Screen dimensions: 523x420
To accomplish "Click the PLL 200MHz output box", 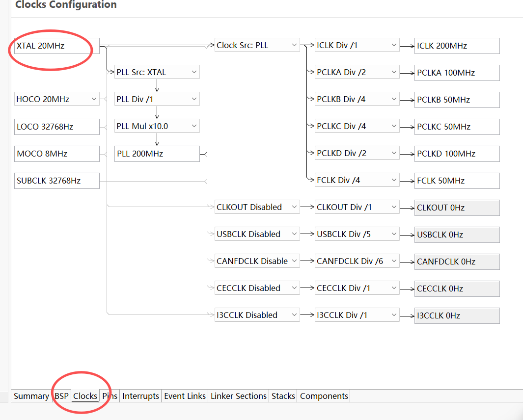I will point(157,154).
